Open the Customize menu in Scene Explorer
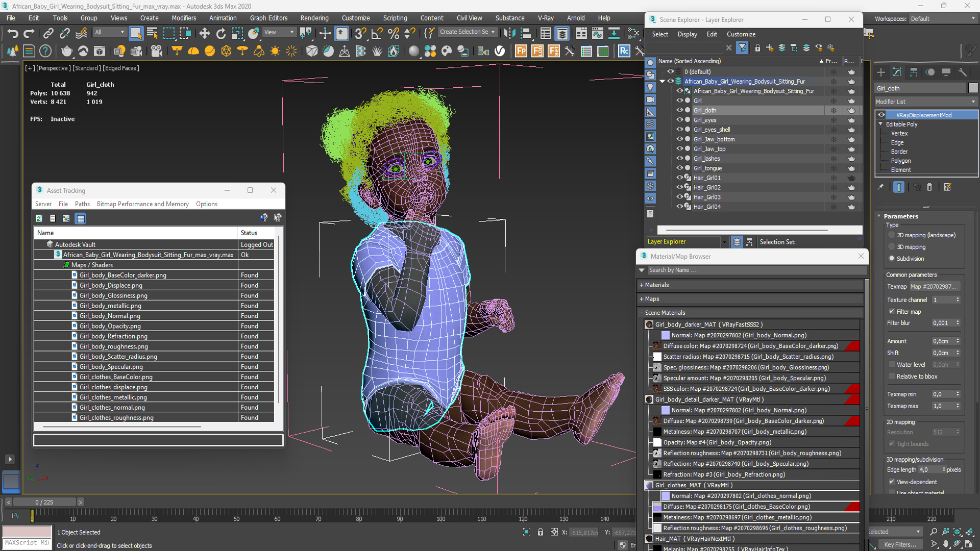This screenshot has height=551, width=980. pyautogui.click(x=741, y=34)
